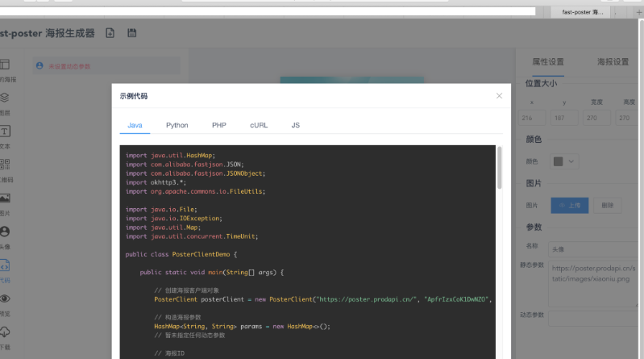Open the cURL code tab

259,125
